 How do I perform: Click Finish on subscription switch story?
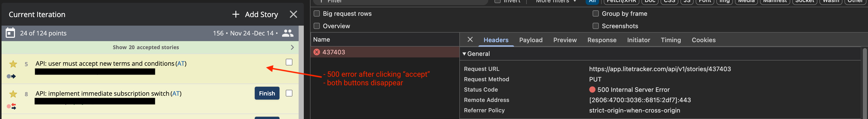[267, 93]
